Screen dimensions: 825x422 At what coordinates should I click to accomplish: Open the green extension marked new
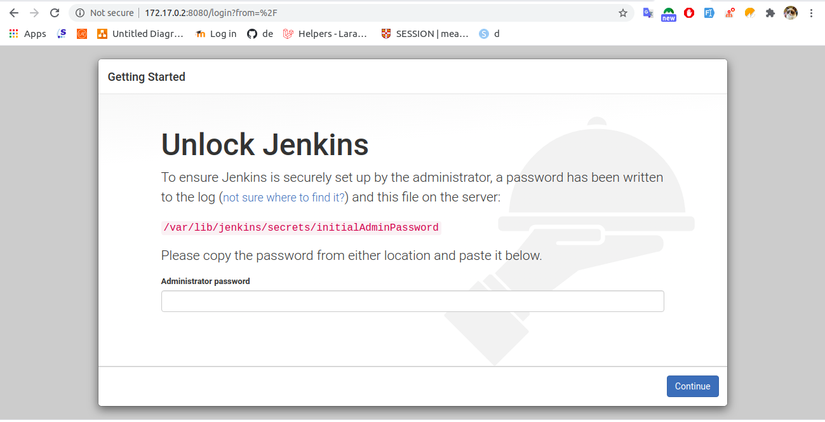669,14
